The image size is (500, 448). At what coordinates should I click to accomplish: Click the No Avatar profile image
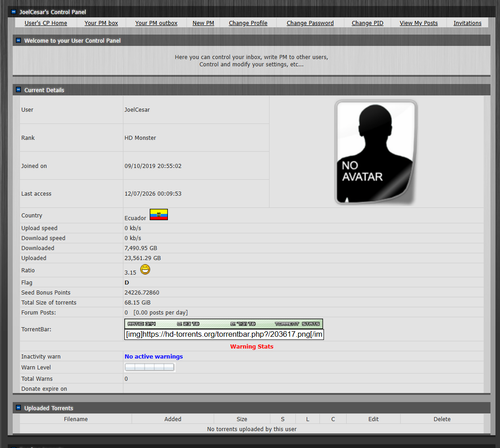point(376,152)
